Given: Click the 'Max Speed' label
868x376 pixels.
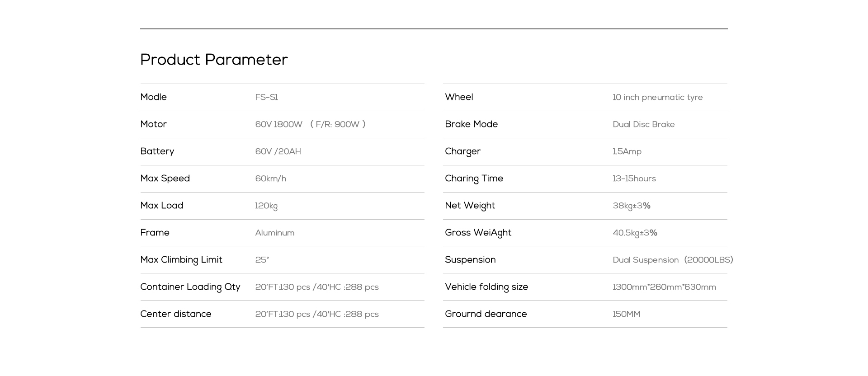Looking at the screenshot, I should (165, 179).
